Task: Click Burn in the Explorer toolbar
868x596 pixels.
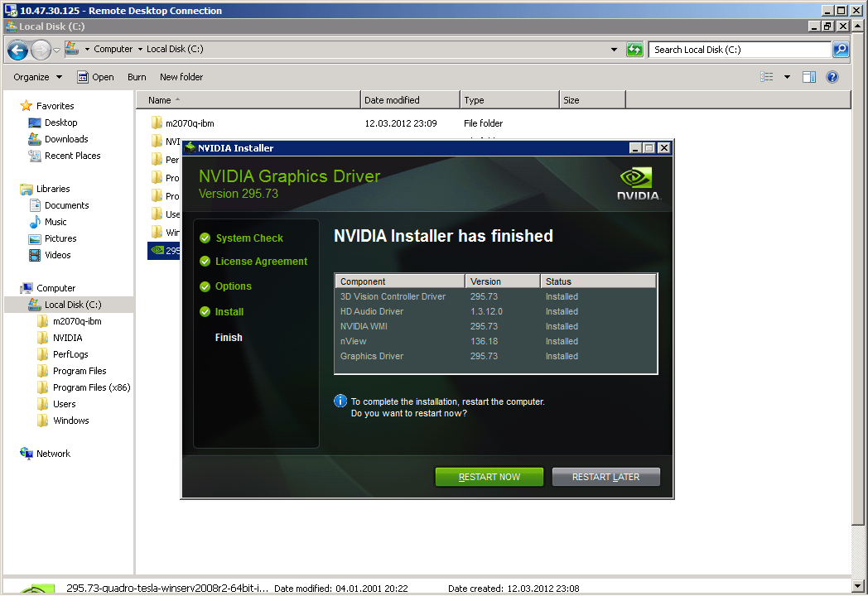Action: coord(137,77)
